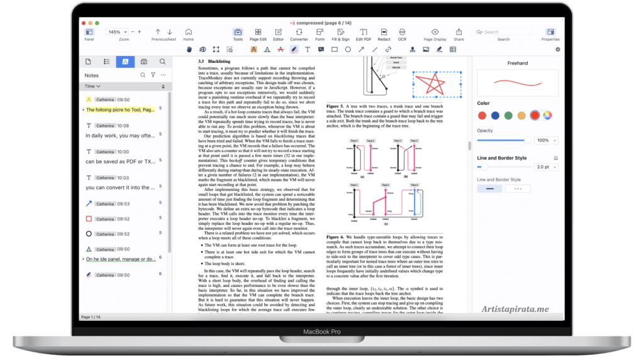
Task: Select the Arrow annotation tool
Action: [x=361, y=49]
